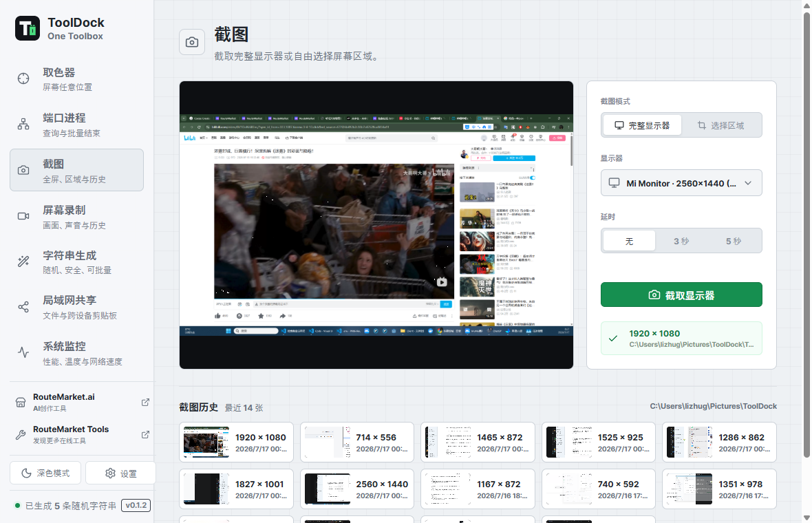Click the system monitor pulse icon
This screenshot has height=523, width=812.
(23, 352)
